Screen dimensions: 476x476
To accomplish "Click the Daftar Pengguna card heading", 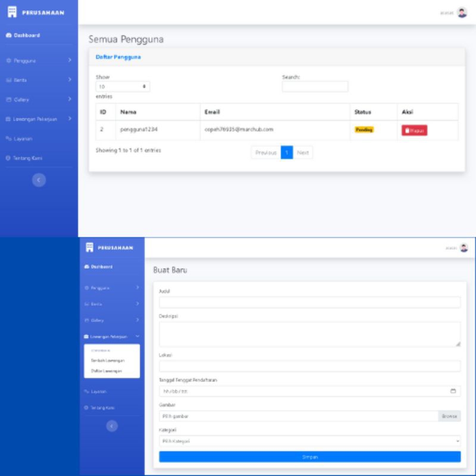I will 118,57.
